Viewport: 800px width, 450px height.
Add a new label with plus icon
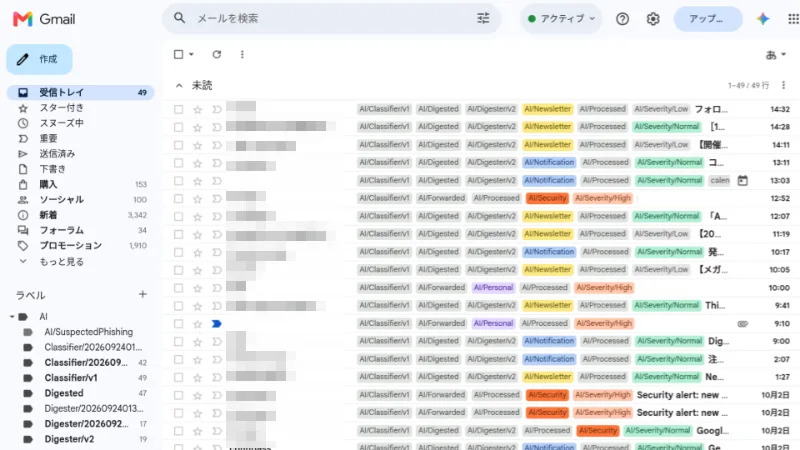(x=143, y=294)
